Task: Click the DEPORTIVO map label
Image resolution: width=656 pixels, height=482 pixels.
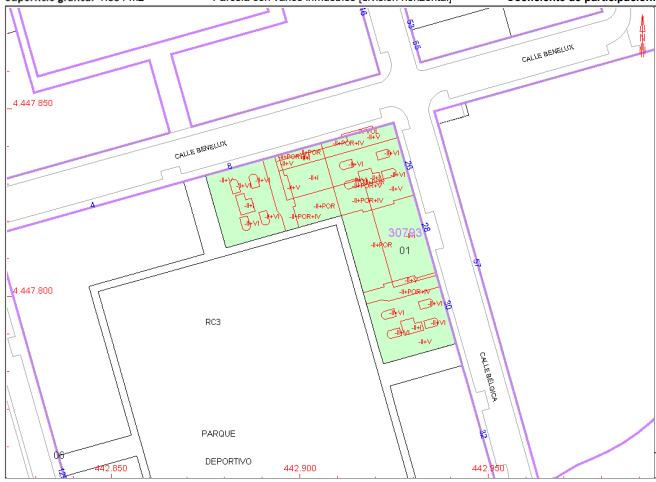Action: (x=228, y=461)
